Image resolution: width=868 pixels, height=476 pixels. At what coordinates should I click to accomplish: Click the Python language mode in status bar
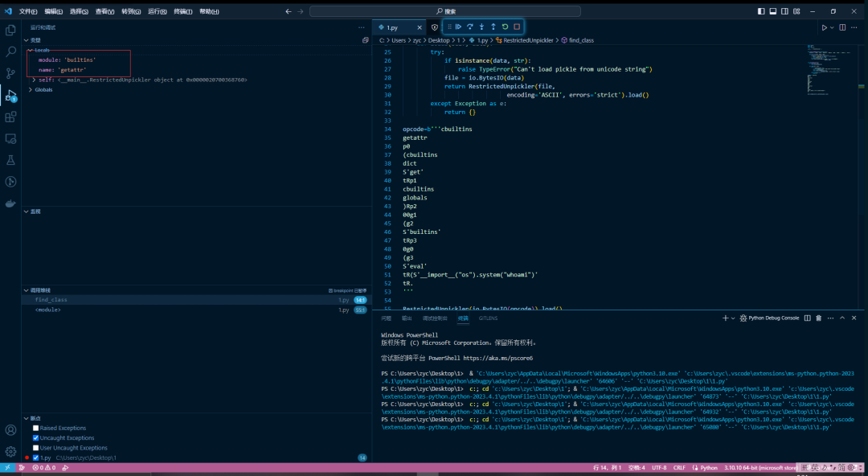pos(708,467)
